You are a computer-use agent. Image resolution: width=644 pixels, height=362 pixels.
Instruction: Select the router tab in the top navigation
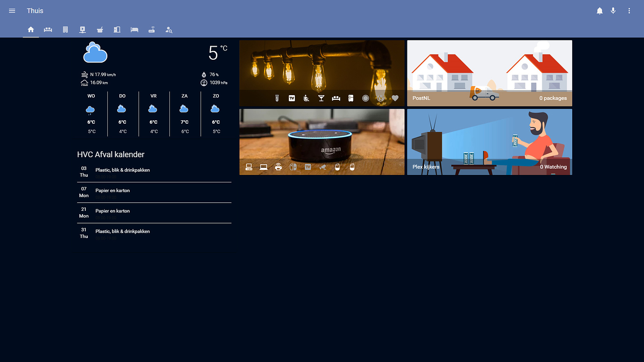tap(152, 29)
